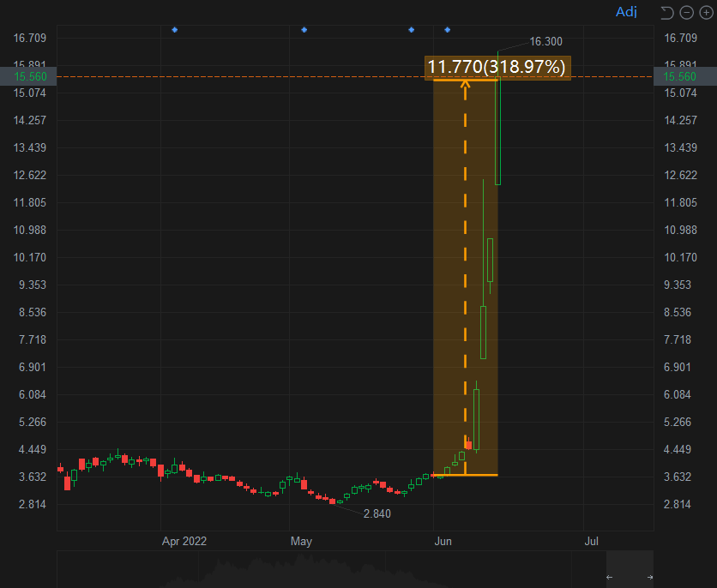Click the 3.632 value on left axis
The image size is (717, 588).
point(33,477)
